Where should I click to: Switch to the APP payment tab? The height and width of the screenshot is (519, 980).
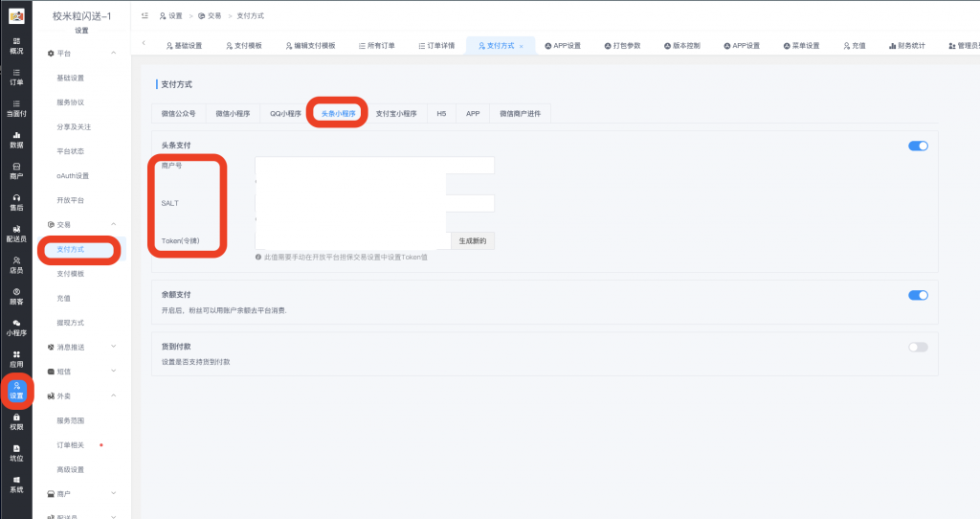(x=473, y=114)
